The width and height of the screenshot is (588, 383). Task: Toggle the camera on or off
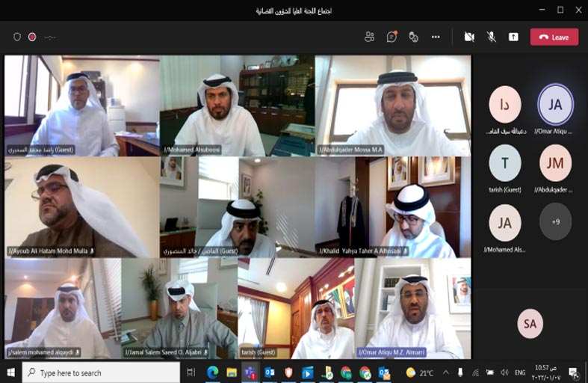469,37
